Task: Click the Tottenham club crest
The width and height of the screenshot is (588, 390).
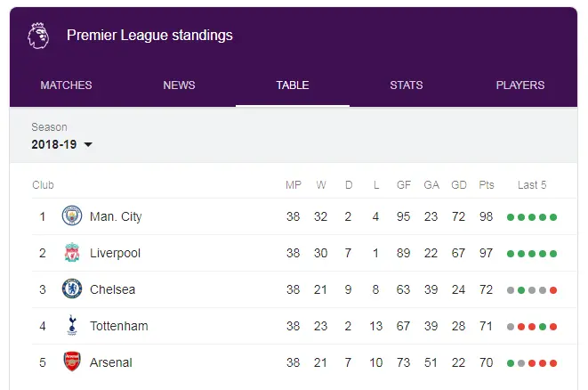Action: [x=71, y=326]
